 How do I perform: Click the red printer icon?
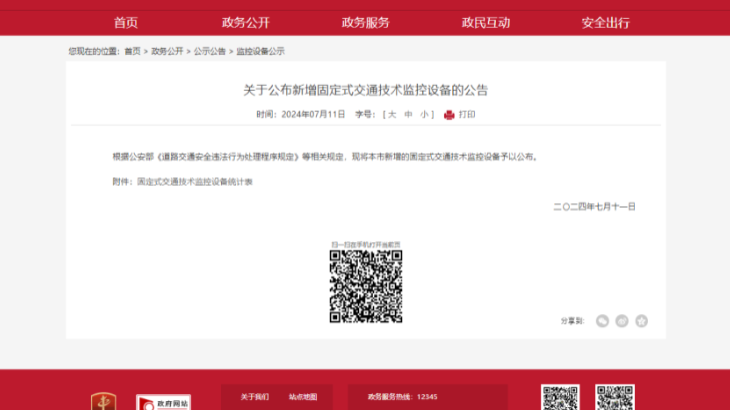pyautogui.click(x=449, y=115)
